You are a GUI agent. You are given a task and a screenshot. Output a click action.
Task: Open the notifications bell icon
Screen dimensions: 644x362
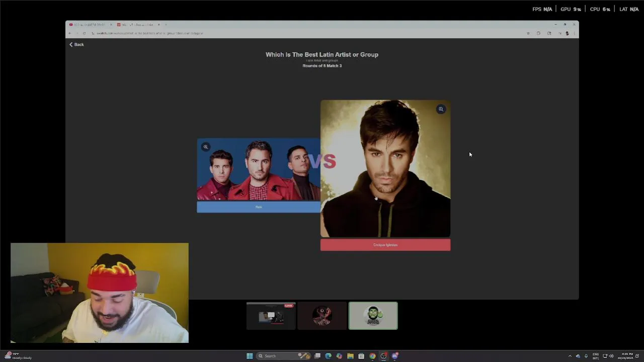(x=637, y=356)
